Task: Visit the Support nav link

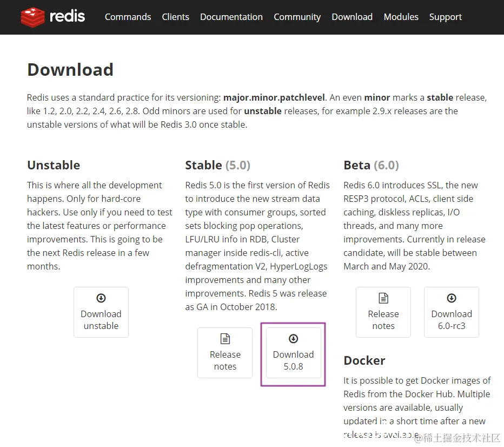Action: 446,17
